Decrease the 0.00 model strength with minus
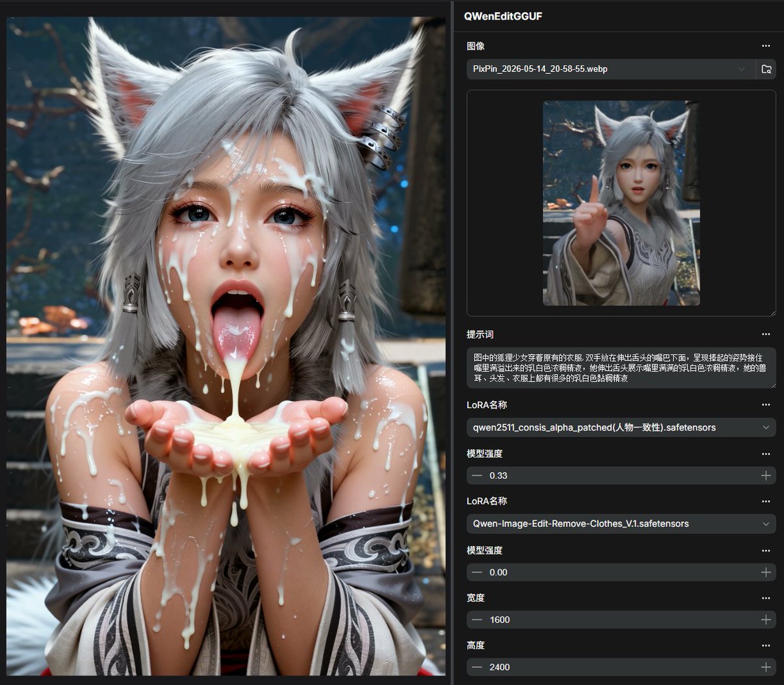Screen dimensions: 784x685 point(477,572)
